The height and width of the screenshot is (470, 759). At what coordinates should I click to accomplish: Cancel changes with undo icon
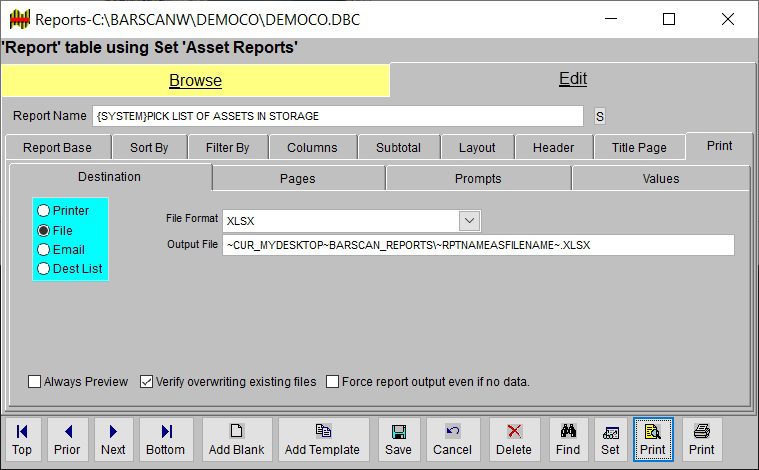point(453,440)
